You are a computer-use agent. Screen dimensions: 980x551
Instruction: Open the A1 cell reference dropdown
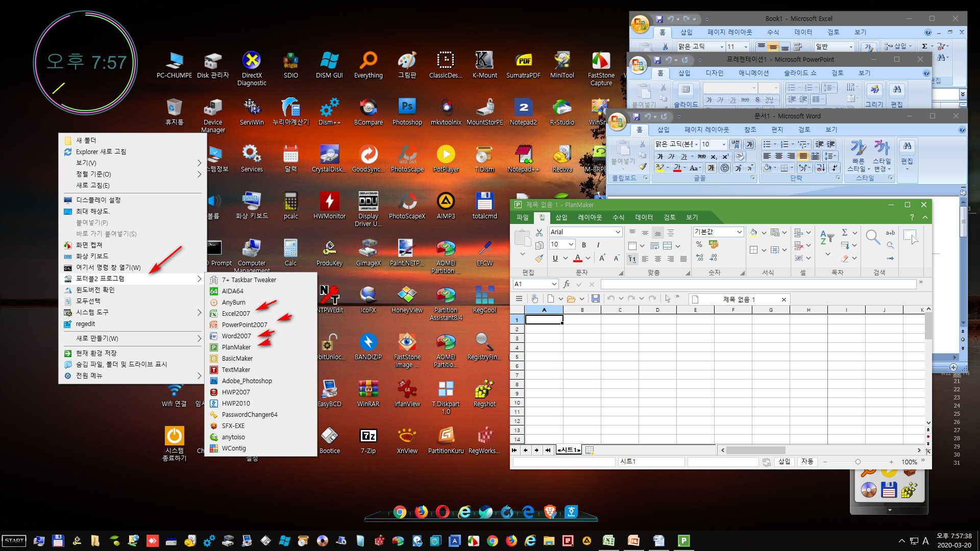tap(554, 284)
